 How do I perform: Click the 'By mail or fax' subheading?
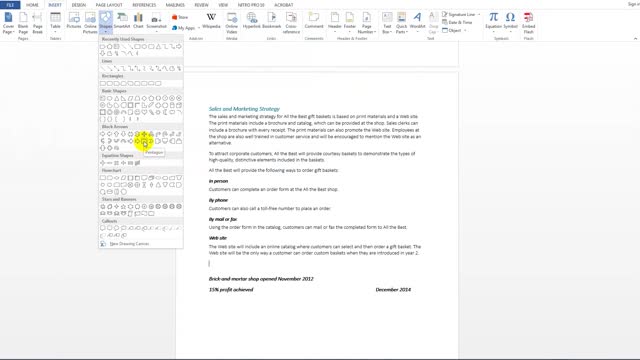pos(223,219)
